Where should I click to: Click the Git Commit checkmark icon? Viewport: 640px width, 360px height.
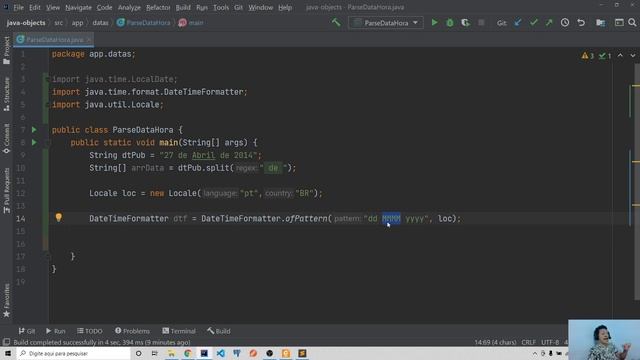pos(533,23)
